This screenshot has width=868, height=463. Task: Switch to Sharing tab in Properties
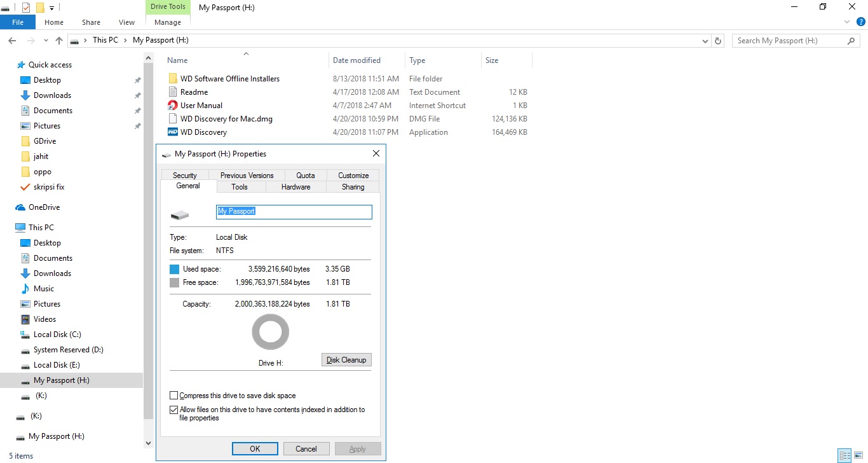coord(353,187)
